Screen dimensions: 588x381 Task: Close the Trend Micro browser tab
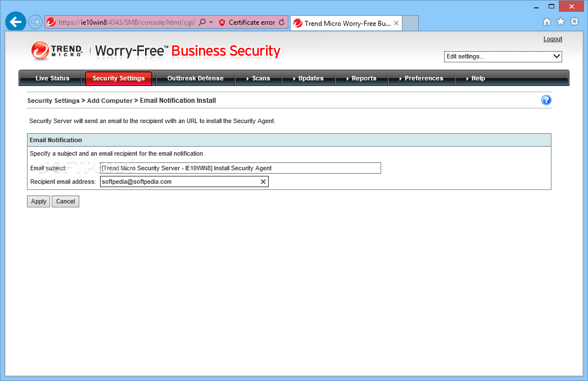(x=396, y=23)
